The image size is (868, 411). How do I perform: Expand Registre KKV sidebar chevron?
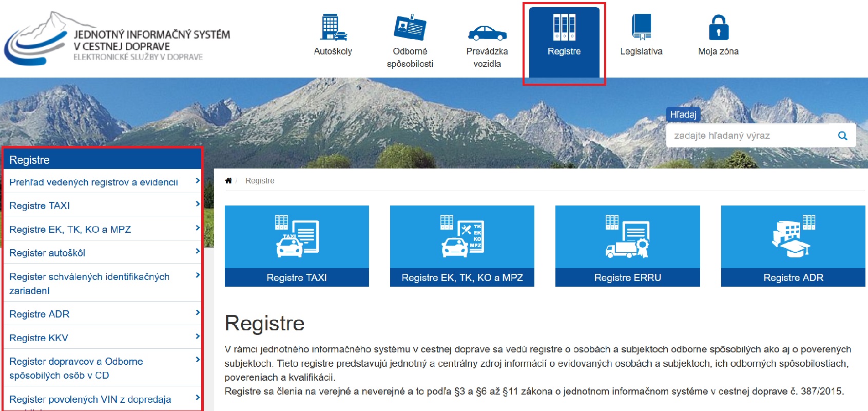(x=197, y=337)
